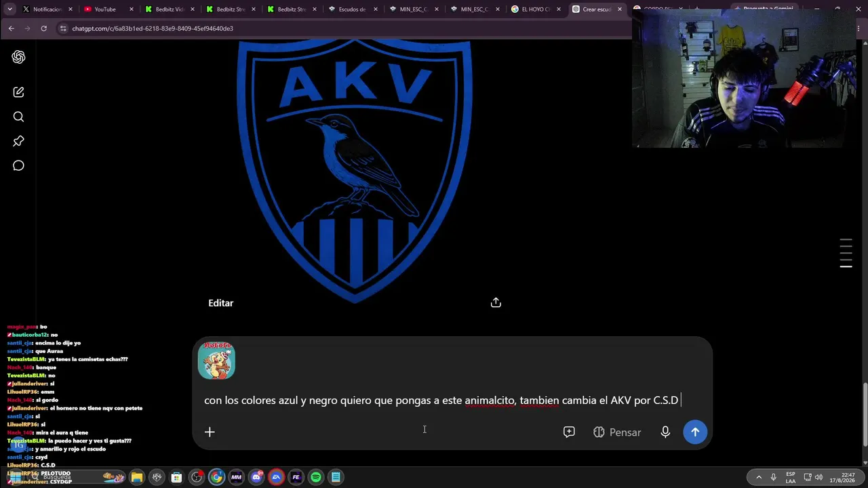Focus the message text in the composer
This screenshot has height=488, width=868.
click(x=441, y=400)
